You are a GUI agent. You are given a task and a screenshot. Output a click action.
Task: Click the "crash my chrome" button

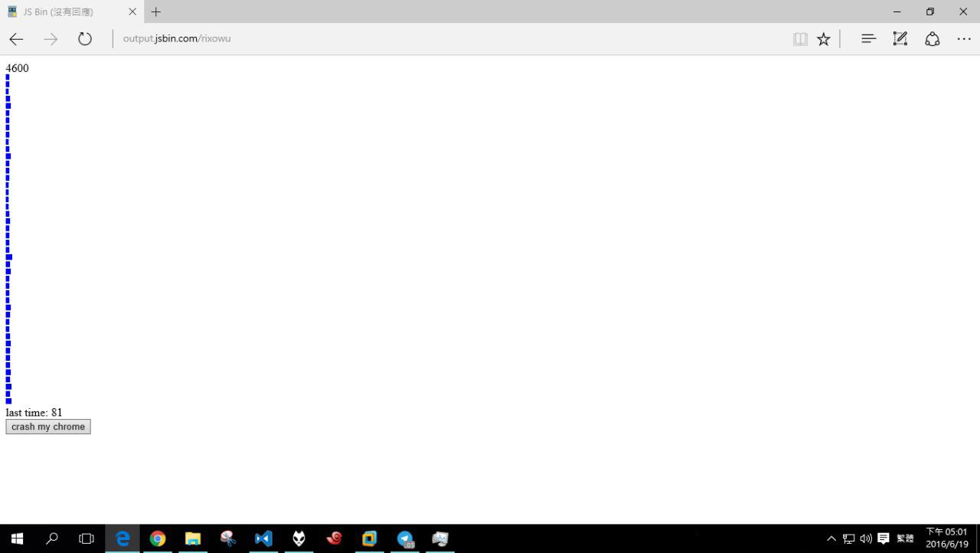[x=48, y=427]
